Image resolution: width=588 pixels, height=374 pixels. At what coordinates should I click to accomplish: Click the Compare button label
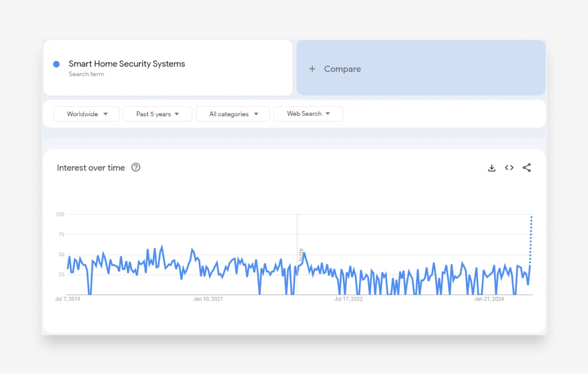coord(342,69)
